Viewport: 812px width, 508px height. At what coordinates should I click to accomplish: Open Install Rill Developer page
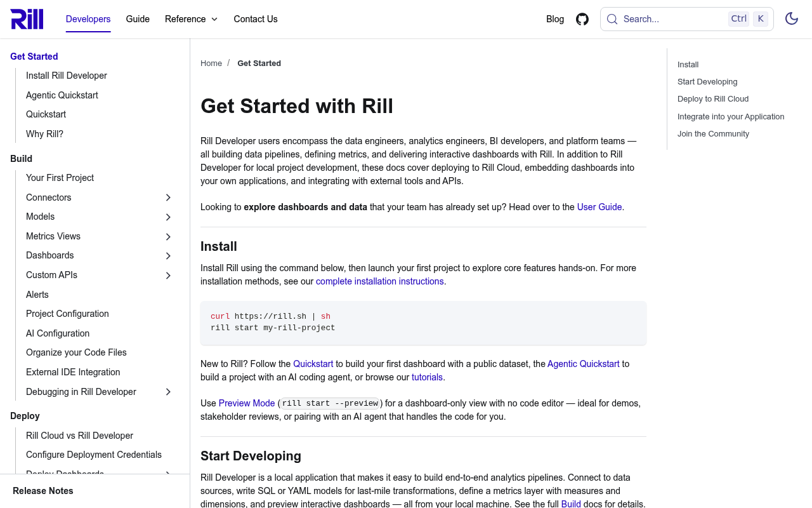[x=67, y=76]
